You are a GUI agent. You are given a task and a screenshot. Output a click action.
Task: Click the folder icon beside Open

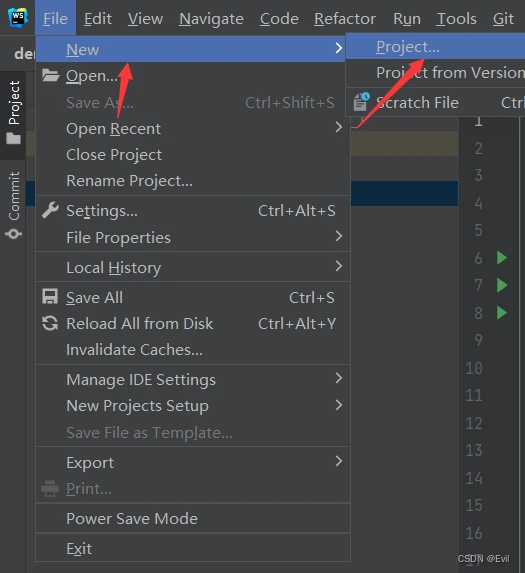tap(50, 75)
